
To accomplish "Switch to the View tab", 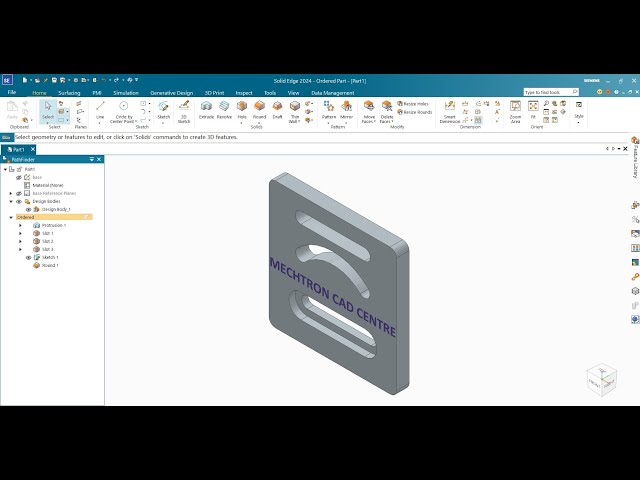I will (x=293, y=93).
